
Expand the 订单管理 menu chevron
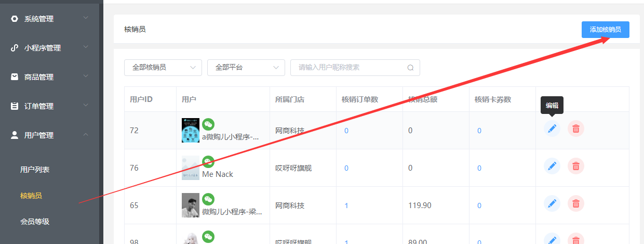(86, 106)
